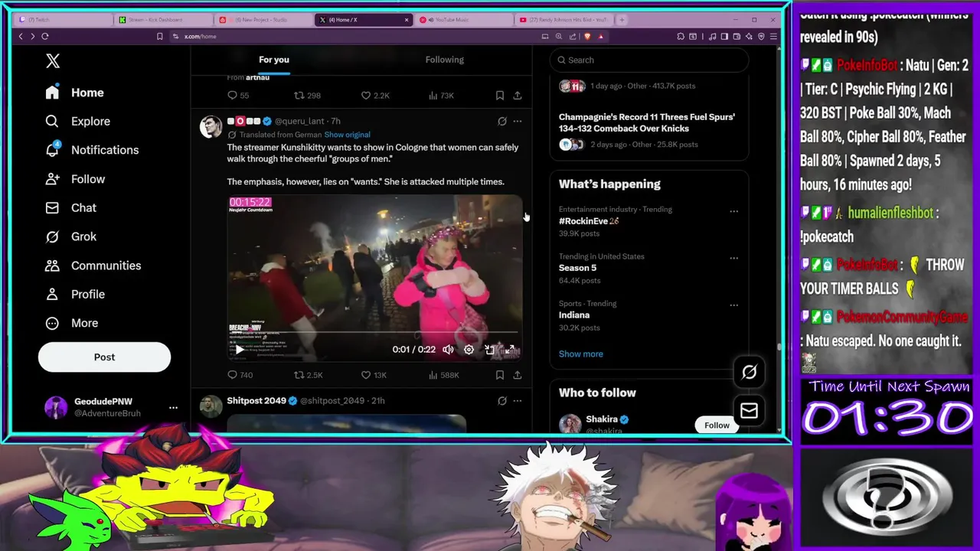The image size is (980, 551).
Task: Open Champagnie's Record 11 Threes story
Action: [647, 122]
